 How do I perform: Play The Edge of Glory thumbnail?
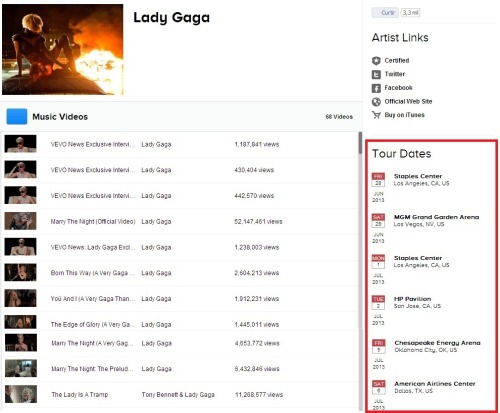(x=20, y=322)
